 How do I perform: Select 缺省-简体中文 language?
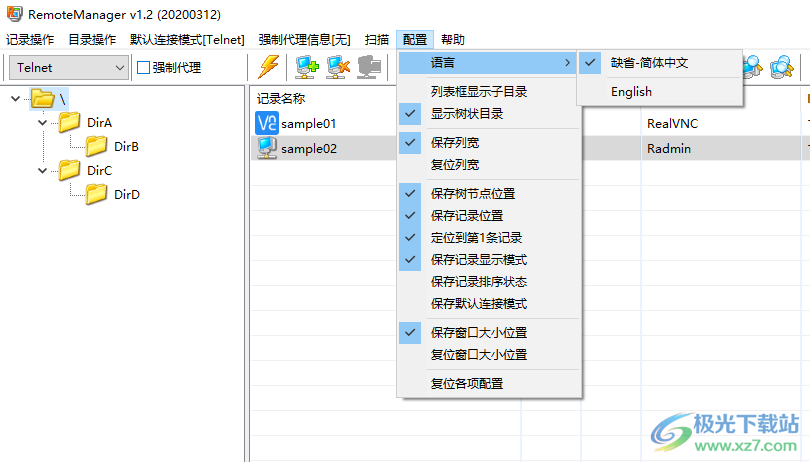click(660, 63)
